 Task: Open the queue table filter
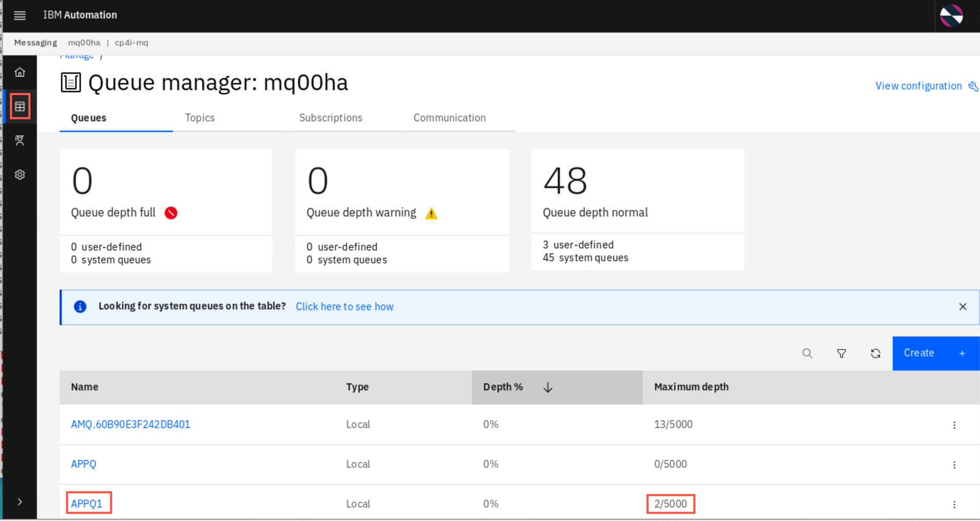tap(842, 353)
